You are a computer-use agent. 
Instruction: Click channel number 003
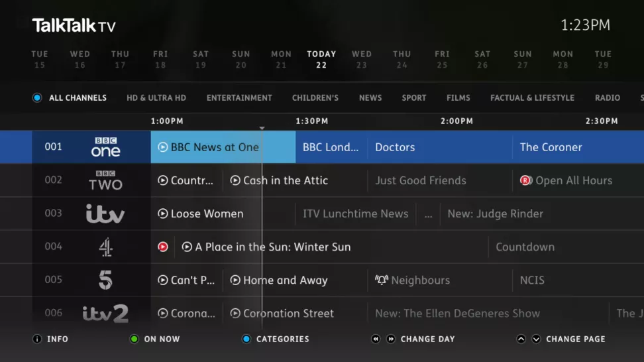pos(54,213)
